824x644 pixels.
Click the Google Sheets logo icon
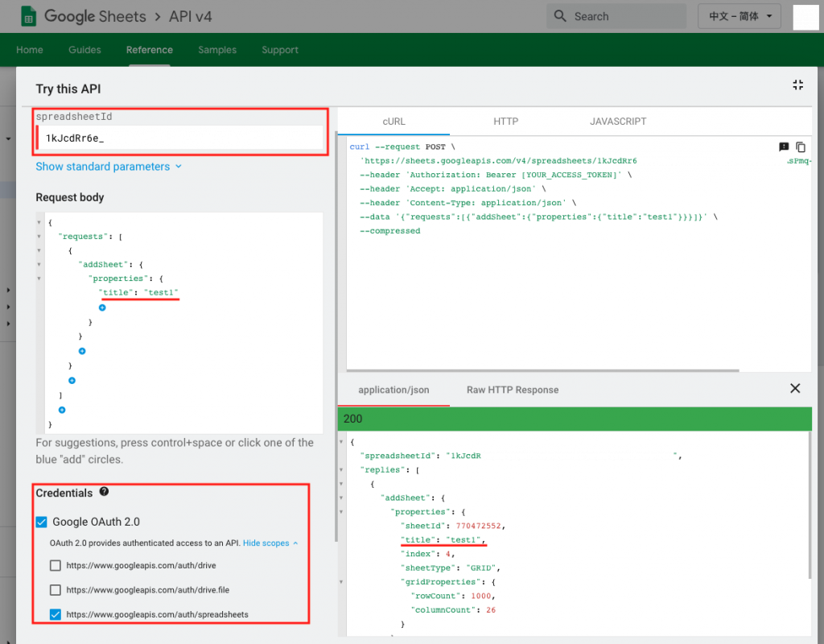coord(28,16)
